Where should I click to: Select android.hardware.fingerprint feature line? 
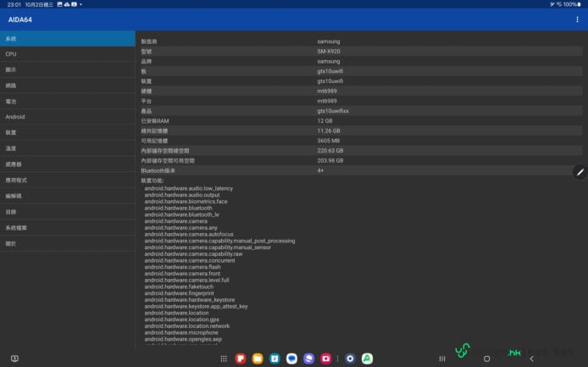179,293
